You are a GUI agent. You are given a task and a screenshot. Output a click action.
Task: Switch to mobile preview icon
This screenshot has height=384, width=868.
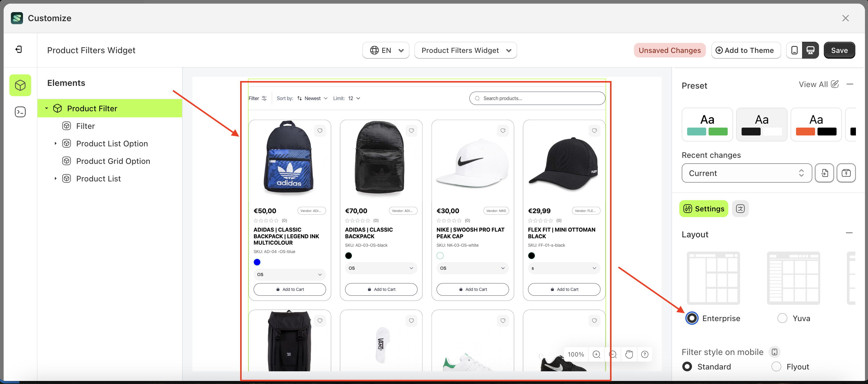794,50
